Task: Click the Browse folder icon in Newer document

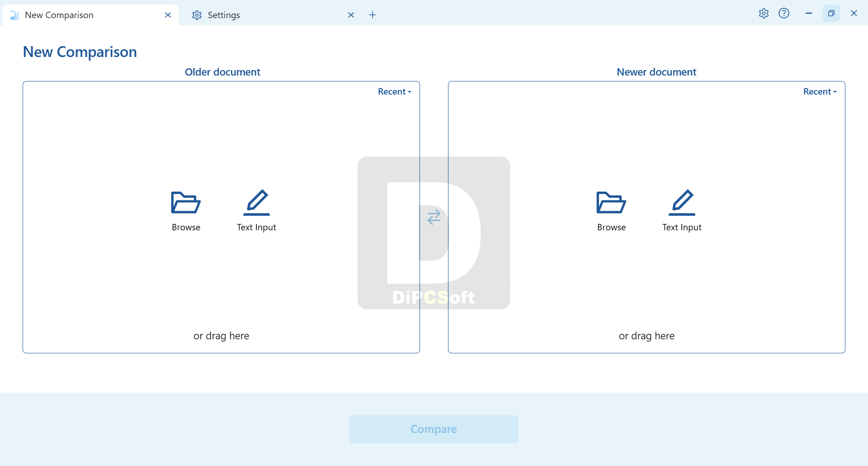Action: tap(611, 203)
